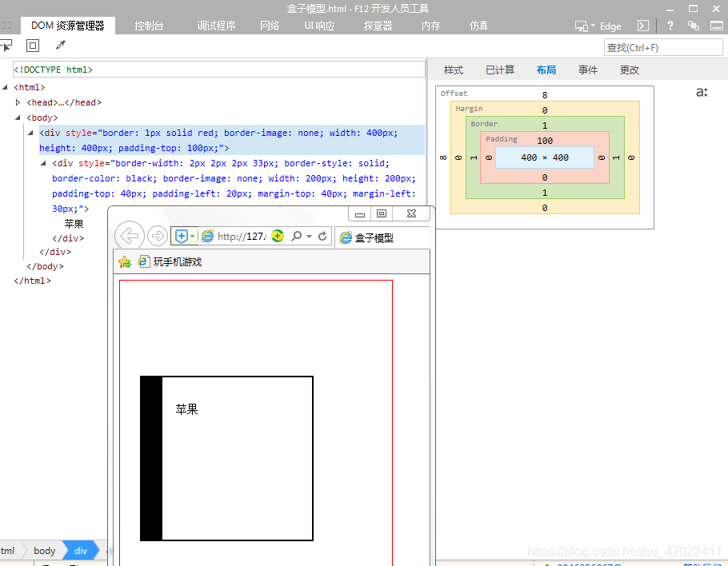Open the 调试程序 tab

[x=216, y=26]
